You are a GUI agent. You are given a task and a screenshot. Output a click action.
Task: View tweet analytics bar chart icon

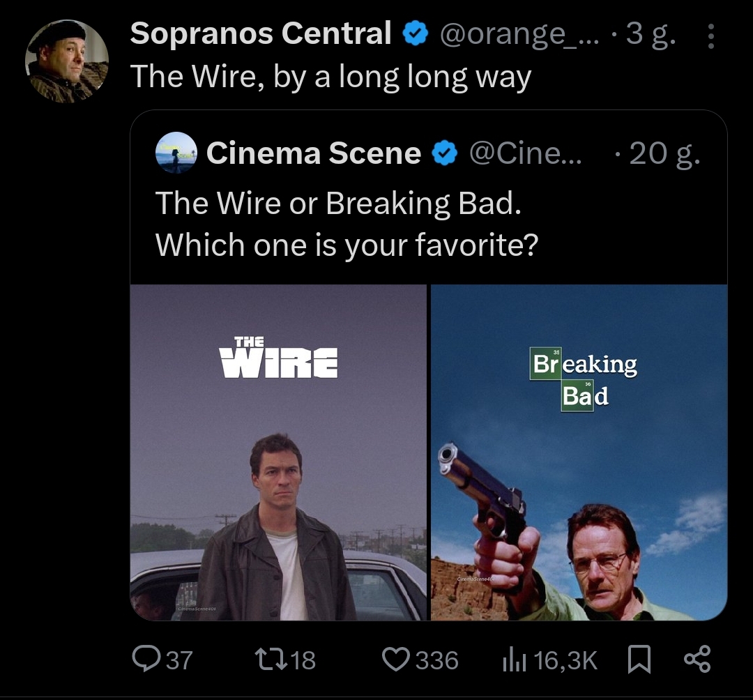pos(514,660)
